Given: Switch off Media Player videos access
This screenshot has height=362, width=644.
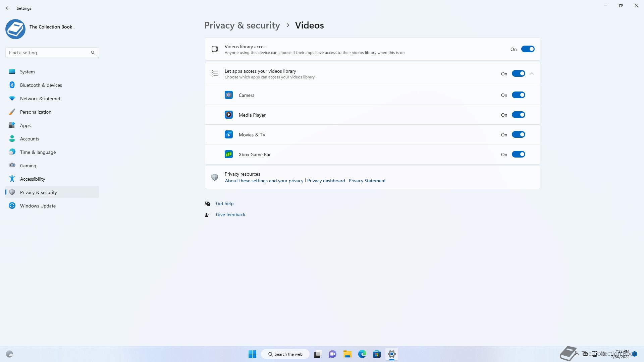Looking at the screenshot, I should [x=518, y=115].
